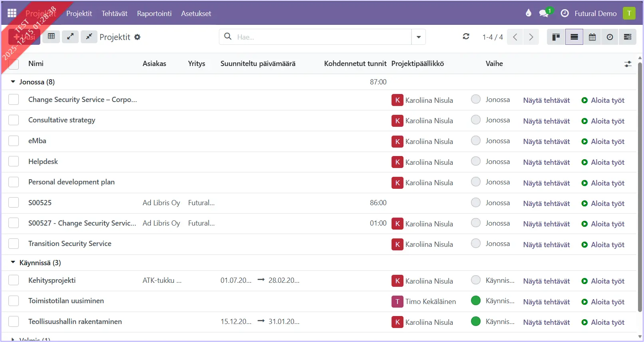644x342 pixels.
Task: Switch to Kanban view icon
Action: pyautogui.click(x=556, y=37)
